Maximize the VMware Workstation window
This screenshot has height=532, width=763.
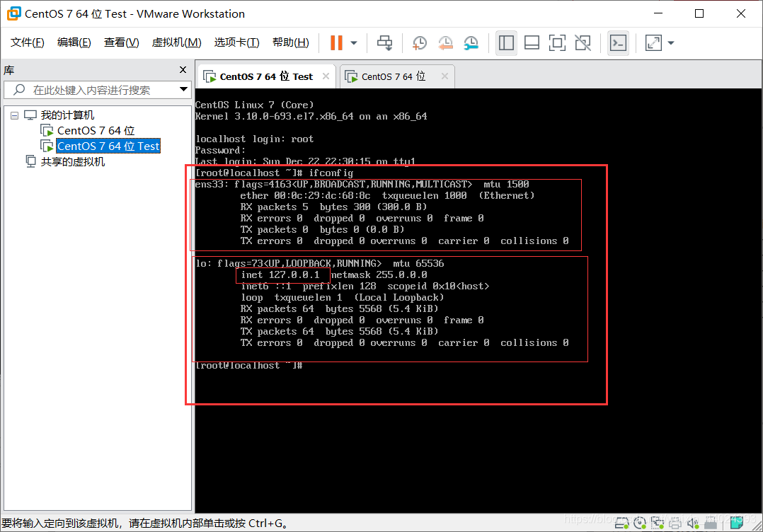[699, 13]
